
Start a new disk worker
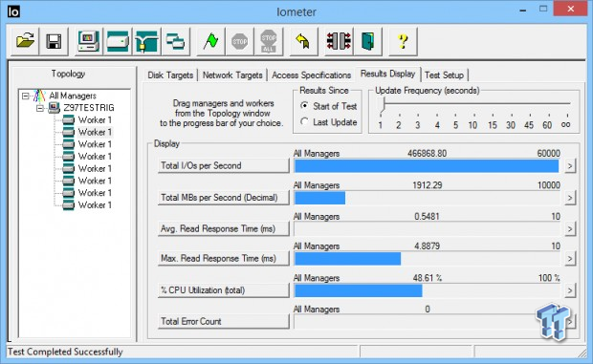click(x=118, y=41)
